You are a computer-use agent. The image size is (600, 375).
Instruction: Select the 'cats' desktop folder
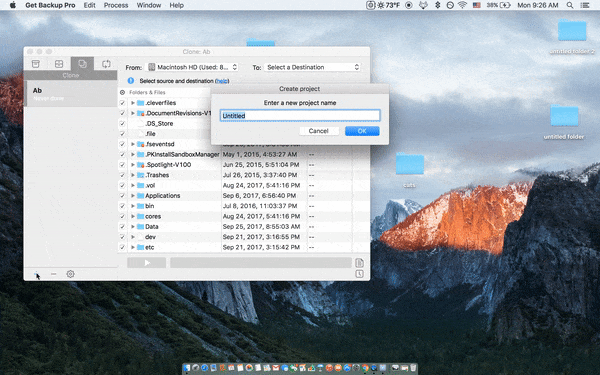410,164
